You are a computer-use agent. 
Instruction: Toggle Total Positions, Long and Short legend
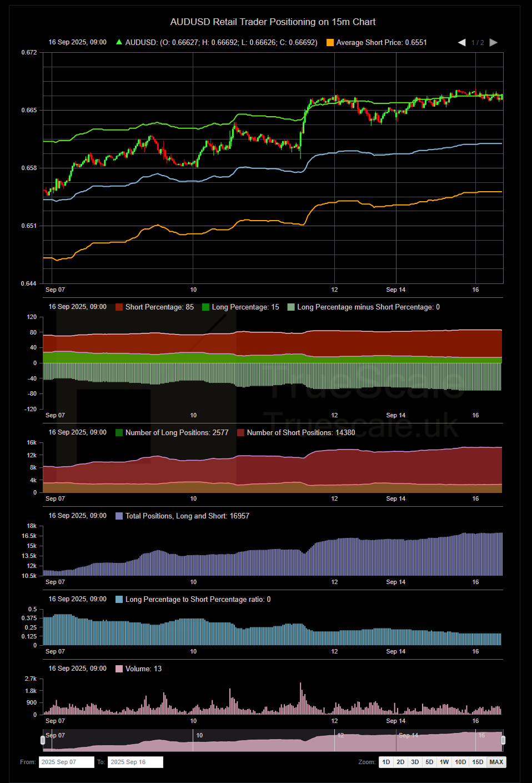[x=119, y=516]
